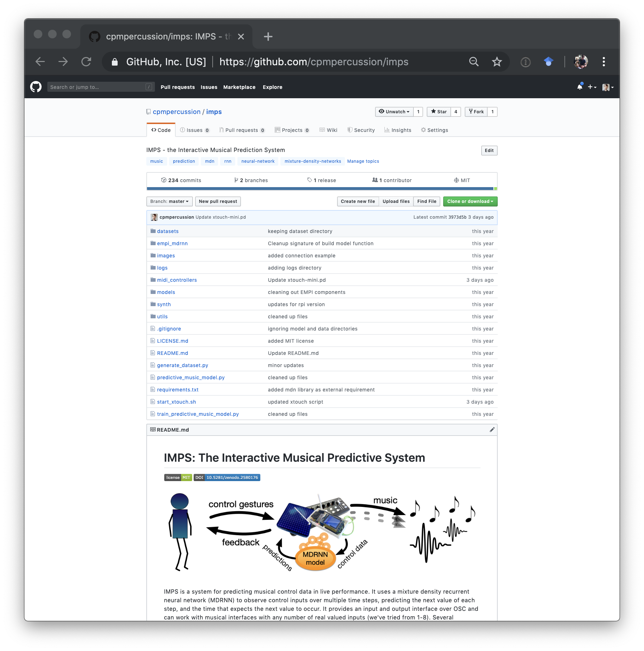This screenshot has height=651, width=644.
Task: Open the notifications bell icon
Action: 579,87
